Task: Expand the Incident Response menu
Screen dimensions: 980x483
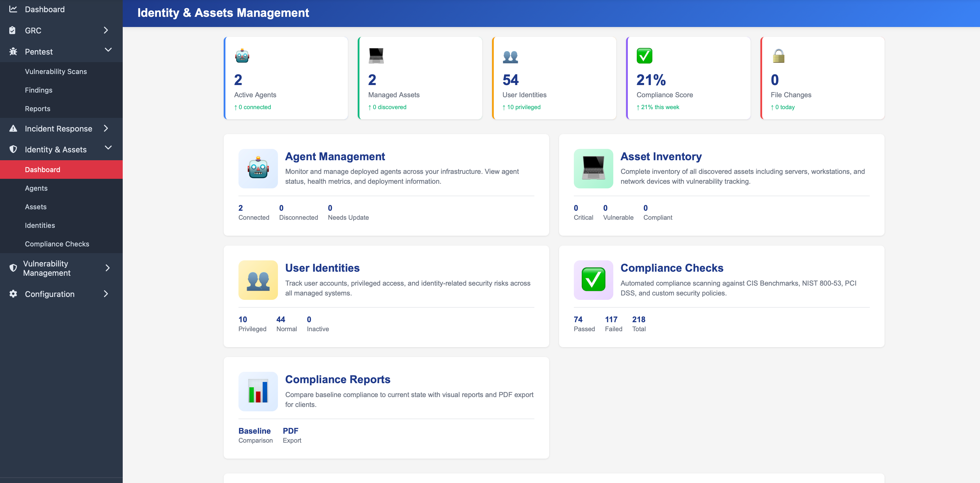Action: (x=106, y=128)
